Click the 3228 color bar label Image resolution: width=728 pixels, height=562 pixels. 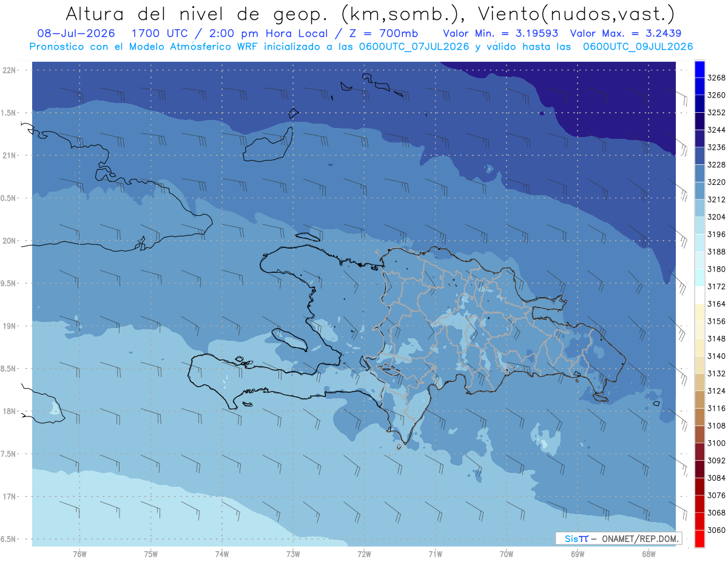pos(716,165)
